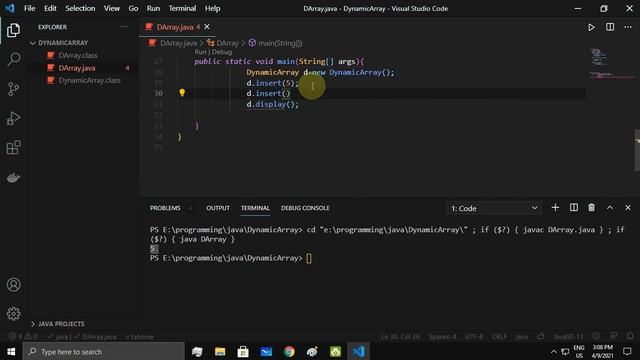This screenshot has height=360, width=640.
Task: Open the View menu
Action: (111, 8)
